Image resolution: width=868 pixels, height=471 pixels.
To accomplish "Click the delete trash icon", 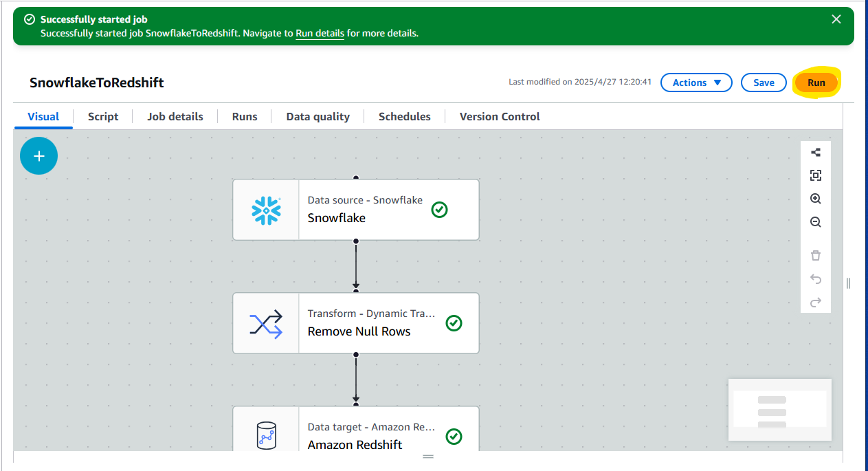I will (816, 256).
